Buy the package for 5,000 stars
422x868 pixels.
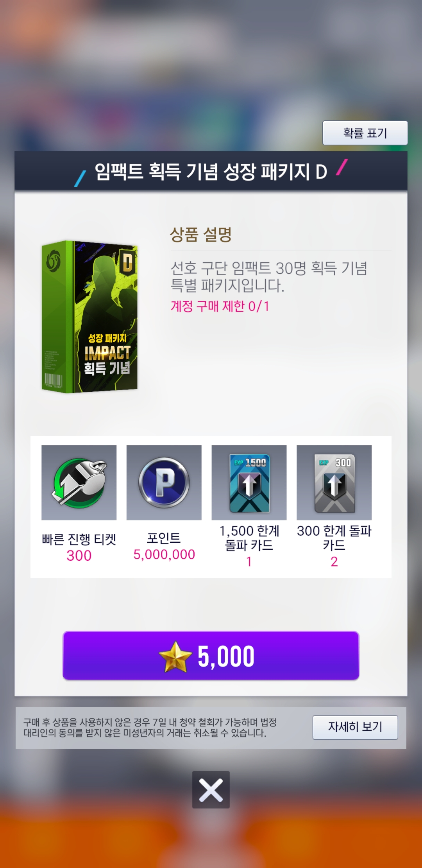coord(211,656)
